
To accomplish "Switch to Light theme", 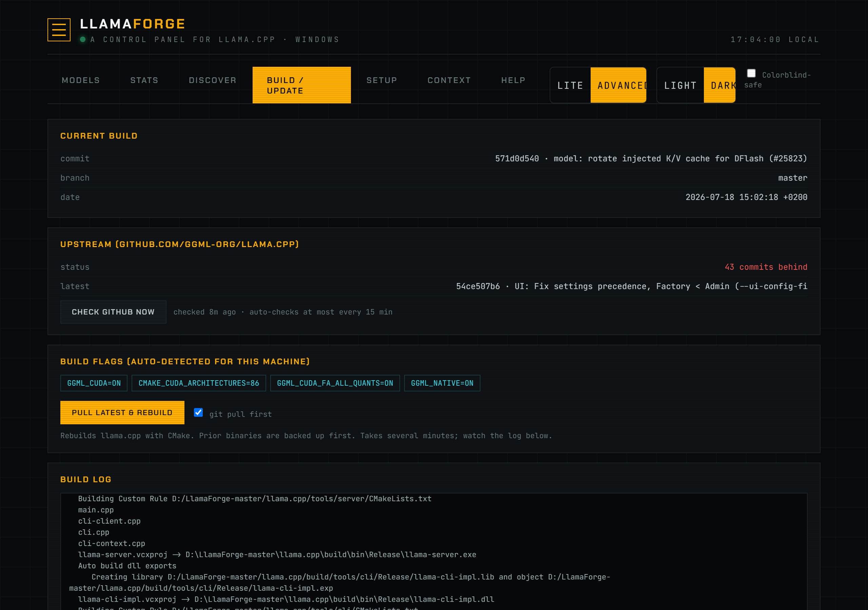I will tap(680, 85).
